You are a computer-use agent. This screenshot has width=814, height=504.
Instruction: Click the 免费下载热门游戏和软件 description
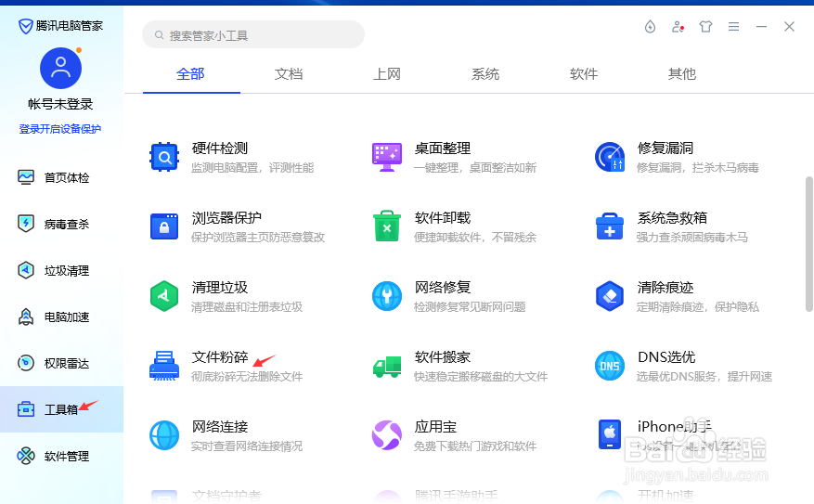(x=475, y=446)
